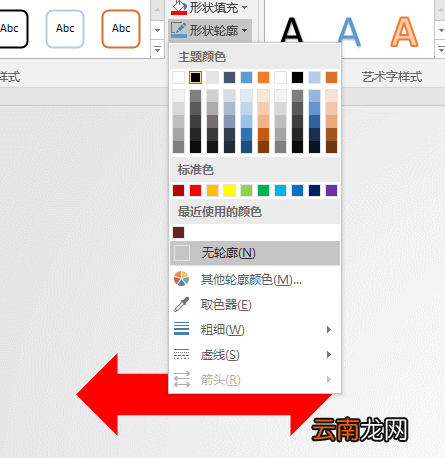
Task: Expand the shape styles gallery more button
Action: coord(157,50)
